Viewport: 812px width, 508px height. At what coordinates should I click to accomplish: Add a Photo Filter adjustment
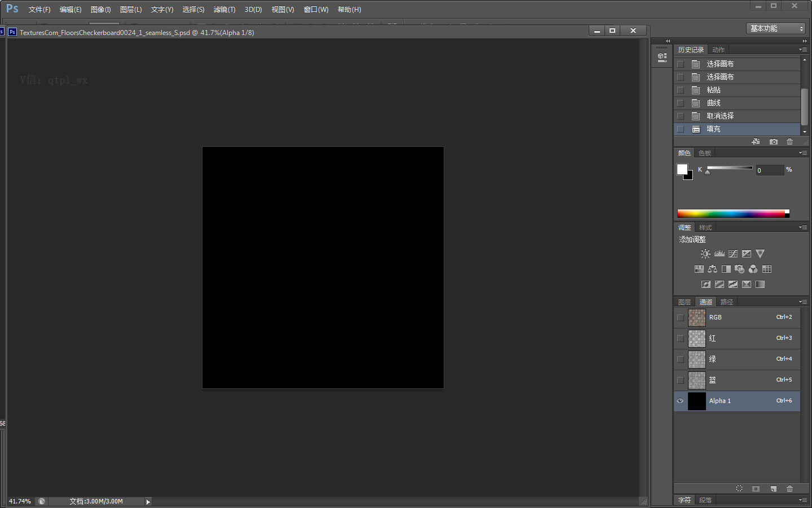740,269
